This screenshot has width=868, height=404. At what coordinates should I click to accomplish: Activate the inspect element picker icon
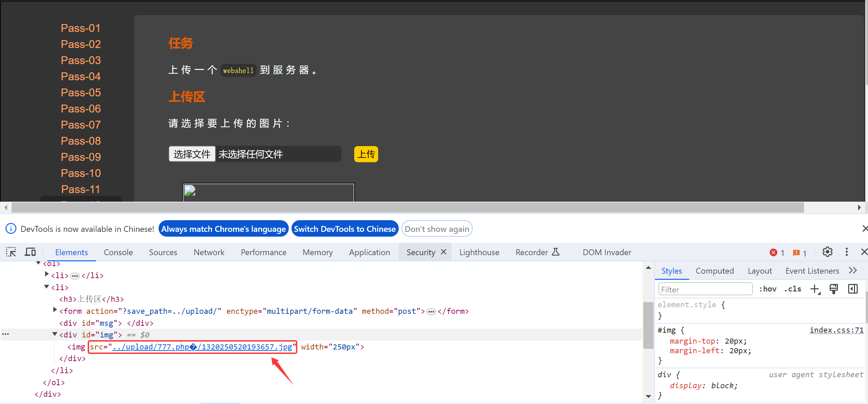pyautogui.click(x=11, y=252)
